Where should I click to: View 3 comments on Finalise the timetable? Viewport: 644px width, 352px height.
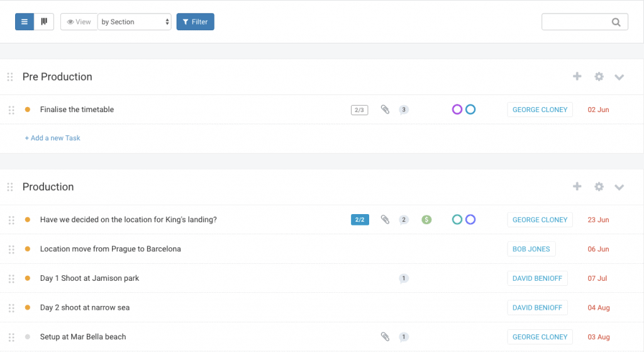[x=404, y=110]
